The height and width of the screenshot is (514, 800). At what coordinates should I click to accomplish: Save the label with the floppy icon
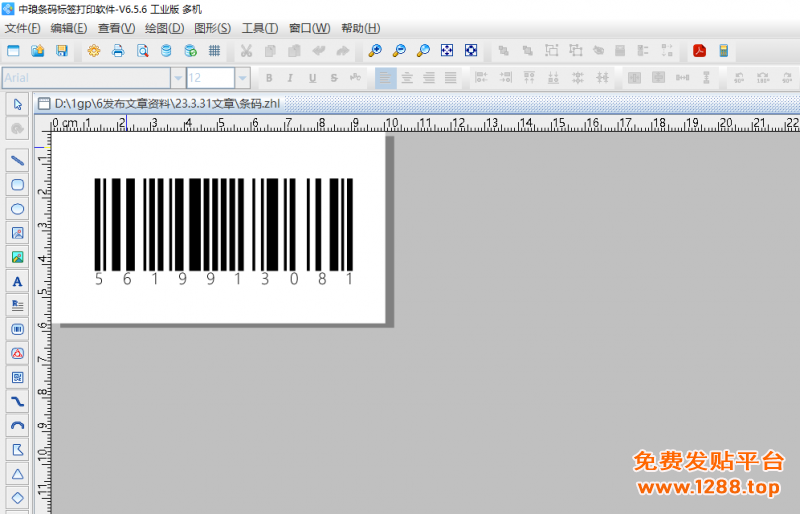click(62, 51)
